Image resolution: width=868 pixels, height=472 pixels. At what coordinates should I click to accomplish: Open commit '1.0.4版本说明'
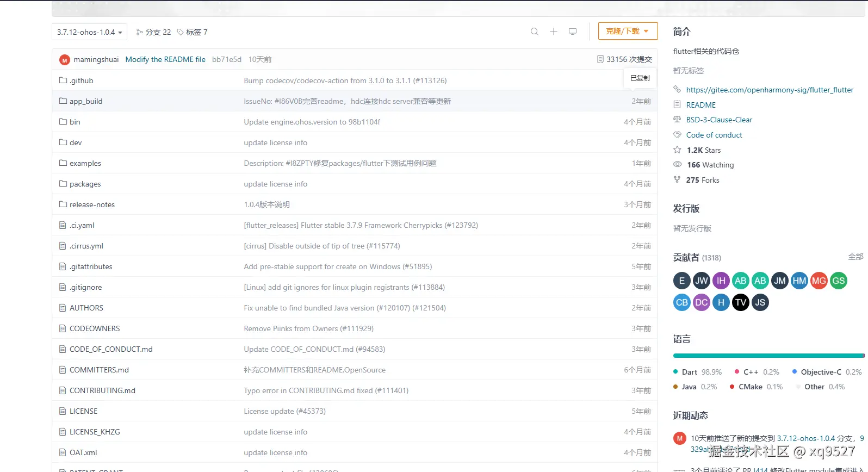[x=266, y=204]
